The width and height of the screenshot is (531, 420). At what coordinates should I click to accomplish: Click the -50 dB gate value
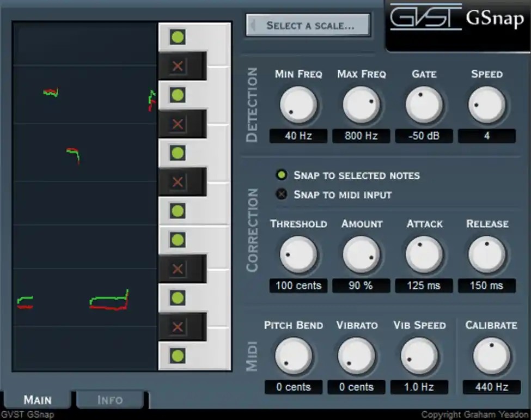coord(424,136)
